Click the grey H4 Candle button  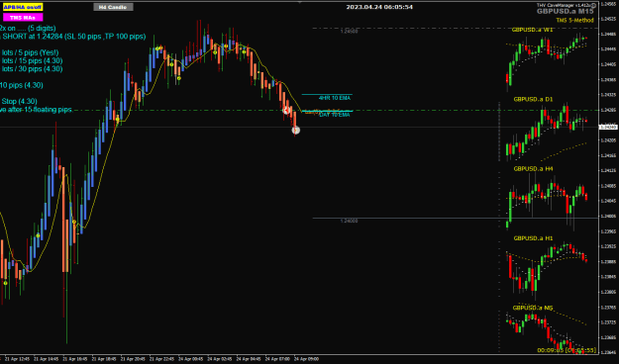pyautogui.click(x=113, y=7)
